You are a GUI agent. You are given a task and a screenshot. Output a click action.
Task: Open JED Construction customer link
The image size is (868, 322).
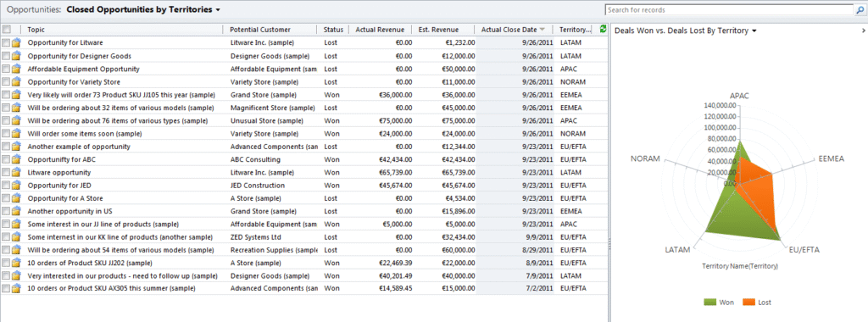point(258,186)
